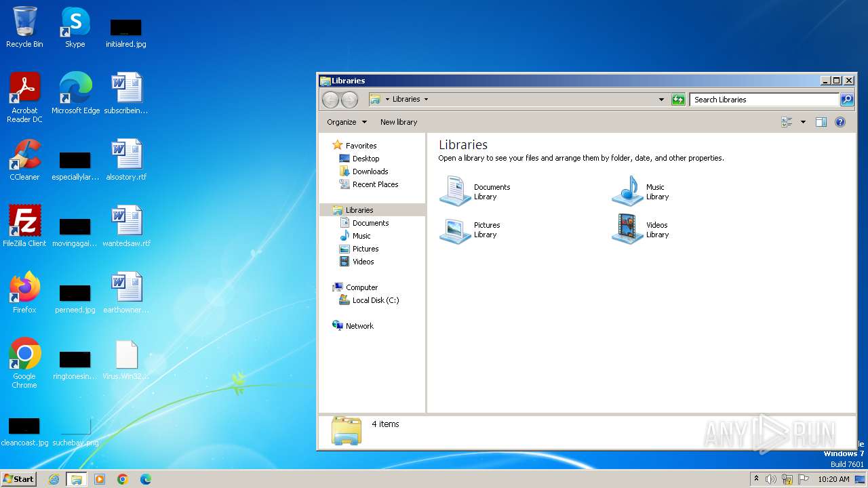
Task: Select Google Chrome desktop shortcut
Action: 24,363
